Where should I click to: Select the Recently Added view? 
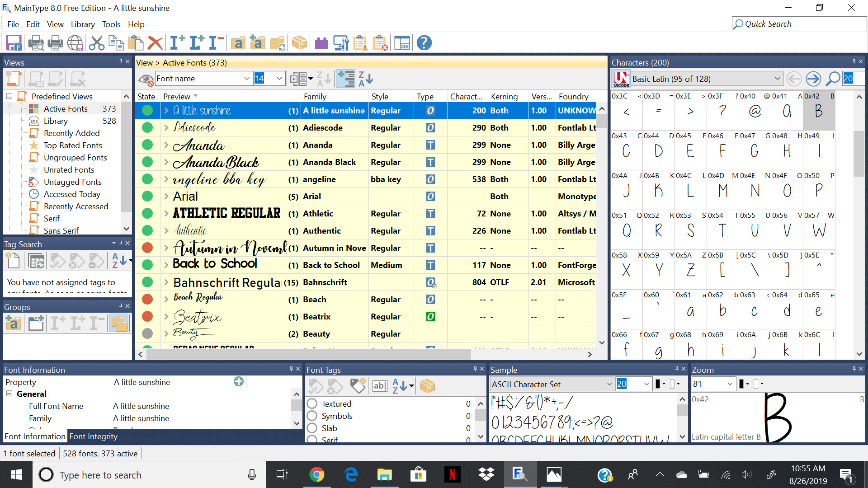[71, 133]
